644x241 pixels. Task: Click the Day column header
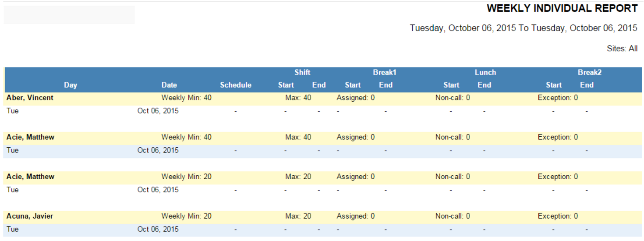pos(71,85)
